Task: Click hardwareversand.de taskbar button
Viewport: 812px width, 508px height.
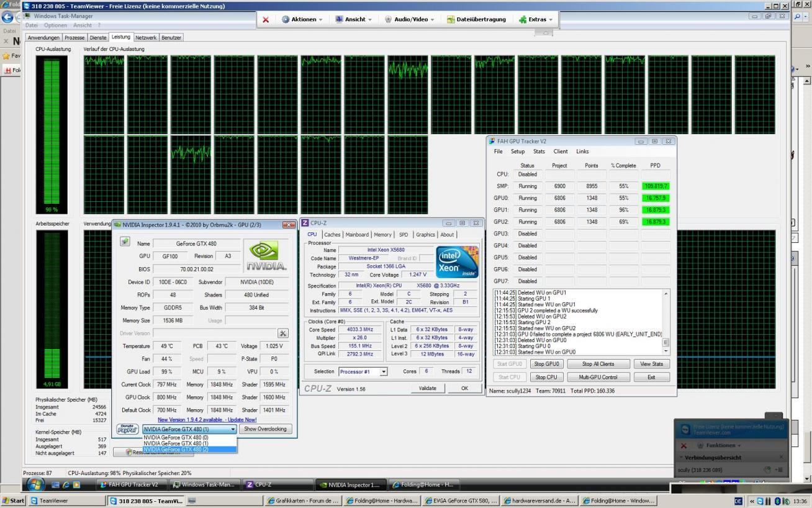Action: 541,501
